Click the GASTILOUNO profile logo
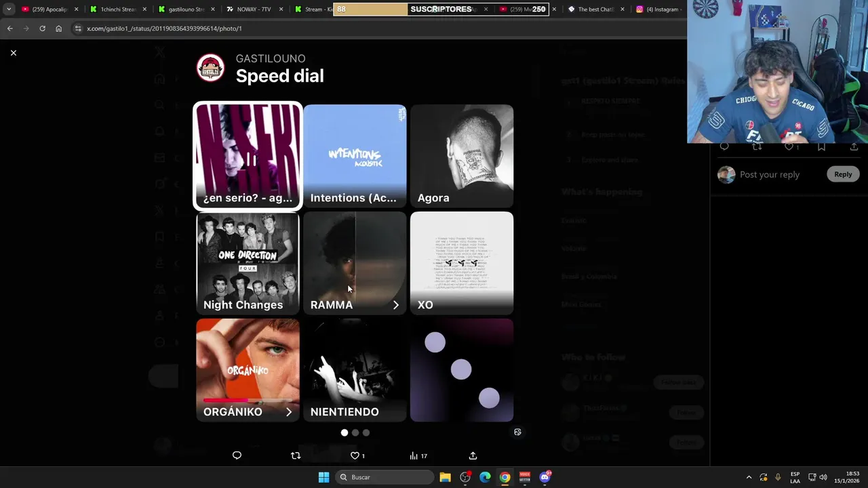Viewport: 868px width, 488px height. (x=210, y=68)
